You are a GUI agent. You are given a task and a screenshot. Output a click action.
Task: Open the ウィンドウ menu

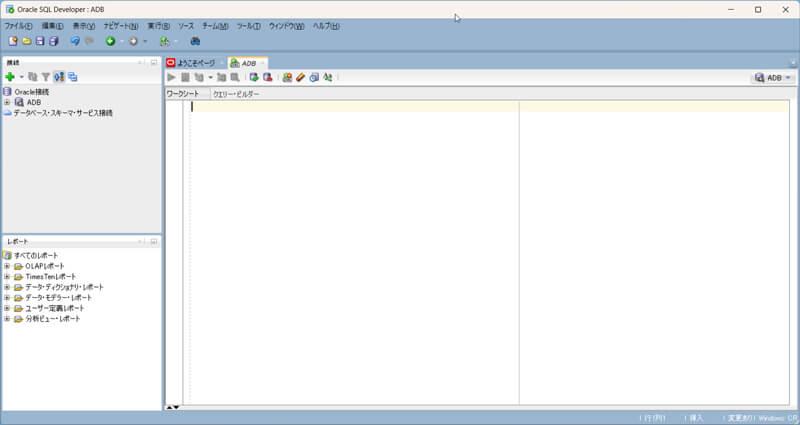(286, 26)
